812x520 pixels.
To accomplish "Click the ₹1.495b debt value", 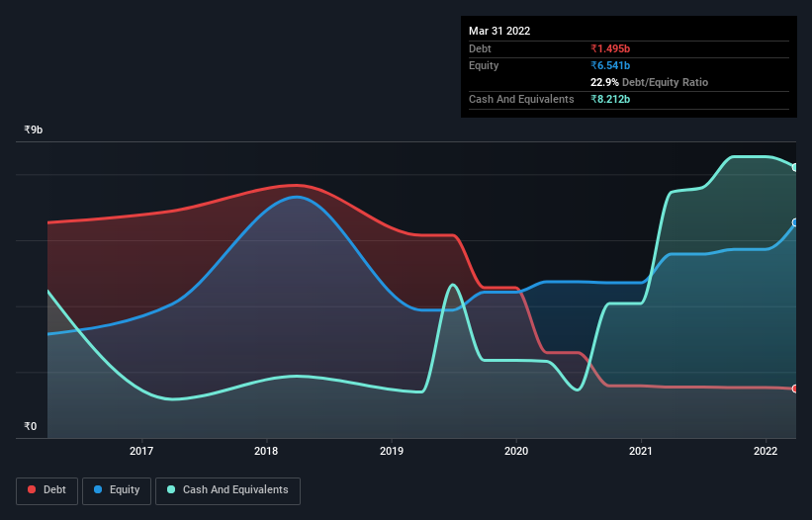I will 610,48.
